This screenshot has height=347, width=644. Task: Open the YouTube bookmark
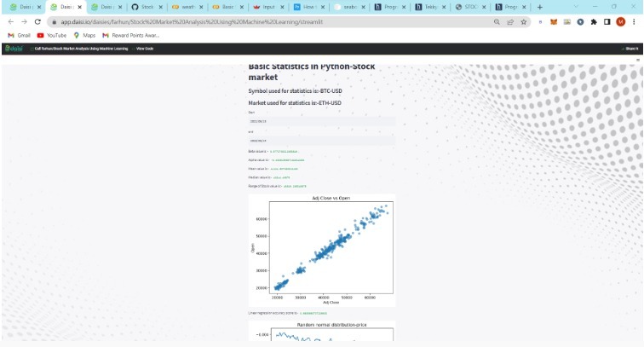[52, 35]
